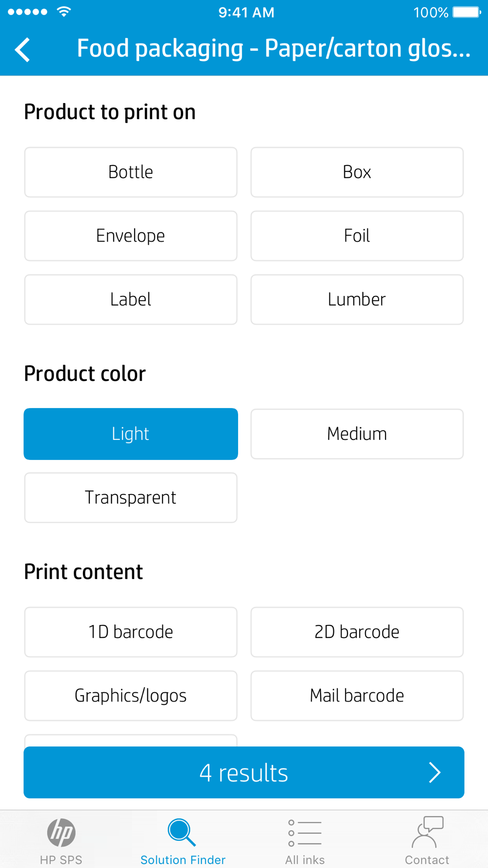The width and height of the screenshot is (488, 868).
Task: Open the HP SPS logo tab
Action: (61, 832)
